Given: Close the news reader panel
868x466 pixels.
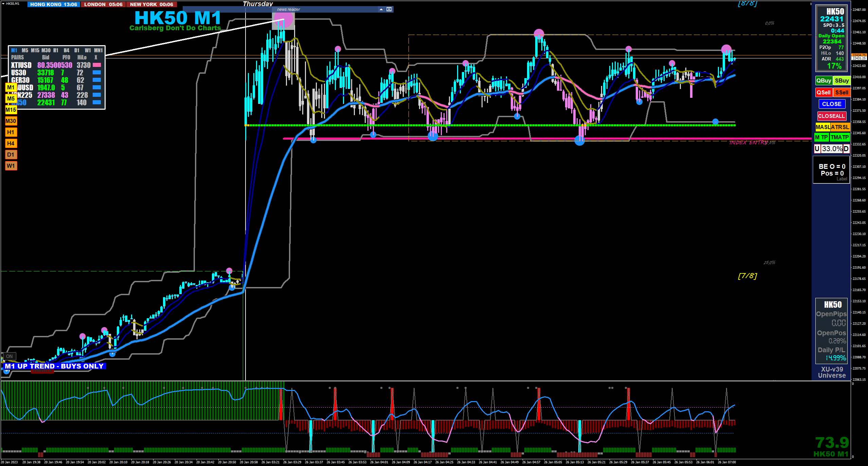Looking at the screenshot, I should [x=389, y=10].
